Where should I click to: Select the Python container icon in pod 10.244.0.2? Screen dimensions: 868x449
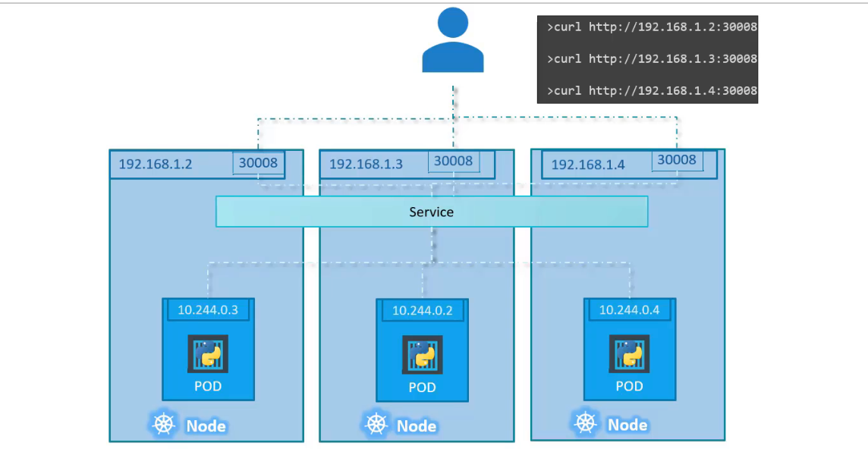coord(422,355)
